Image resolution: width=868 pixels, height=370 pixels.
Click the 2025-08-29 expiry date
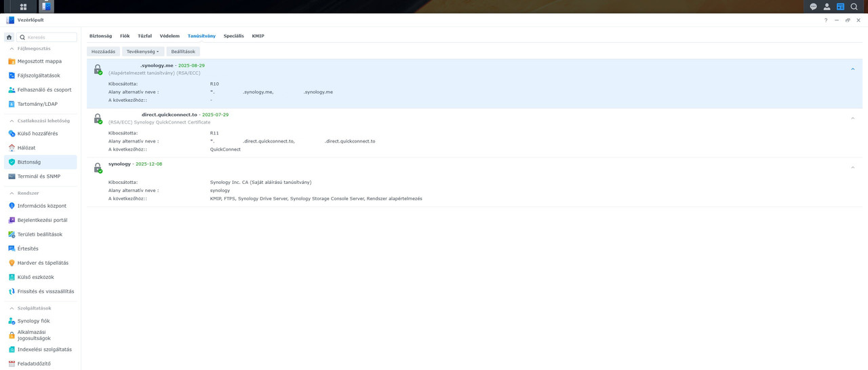click(x=191, y=66)
